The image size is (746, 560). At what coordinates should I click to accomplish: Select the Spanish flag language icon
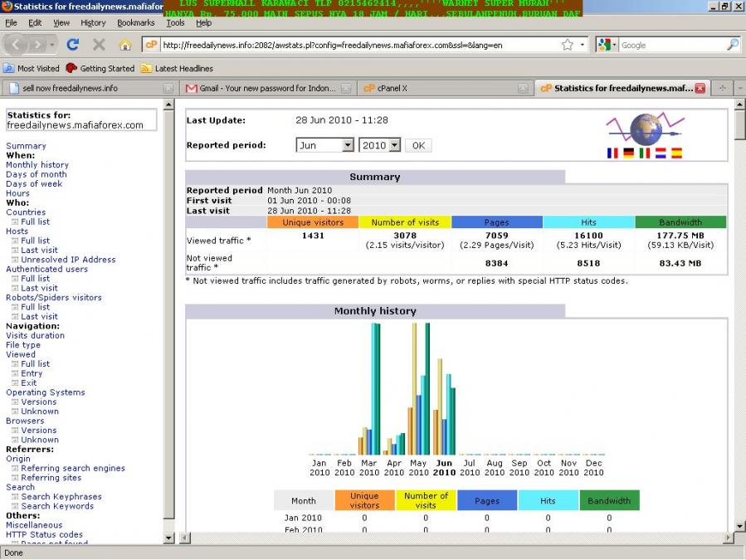click(x=676, y=153)
